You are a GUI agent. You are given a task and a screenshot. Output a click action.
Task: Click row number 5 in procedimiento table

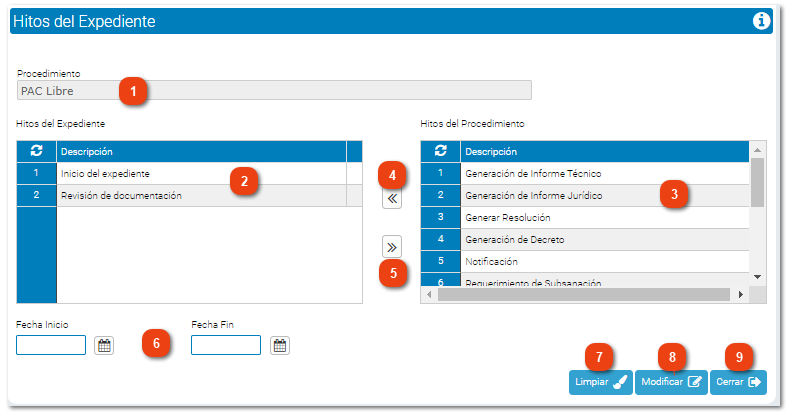[x=440, y=262]
